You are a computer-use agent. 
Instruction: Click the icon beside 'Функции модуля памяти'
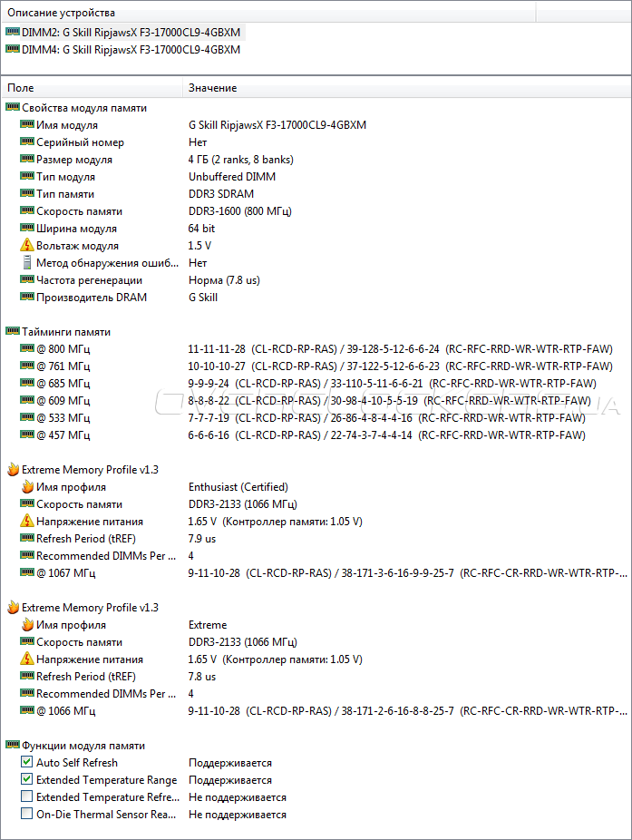point(13,745)
